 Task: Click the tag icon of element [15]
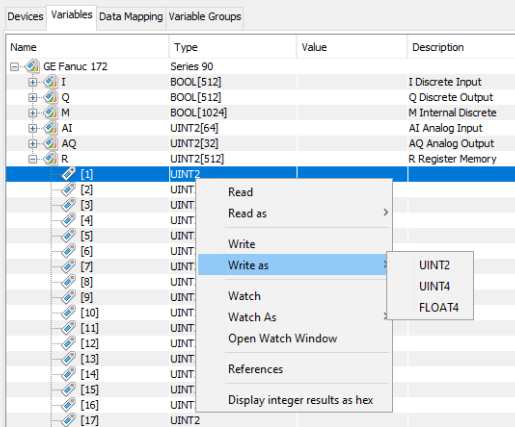[69, 389]
